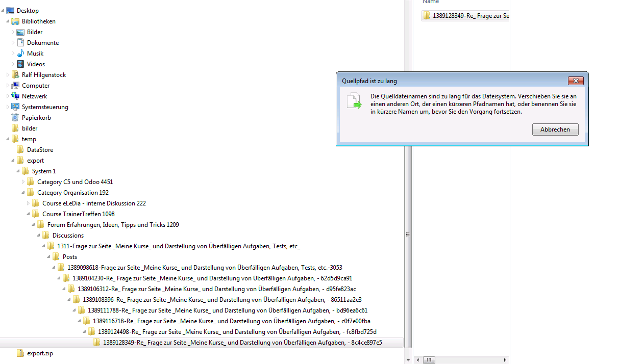Click the Bilder library icon
619x364 pixels.
[x=20, y=32]
